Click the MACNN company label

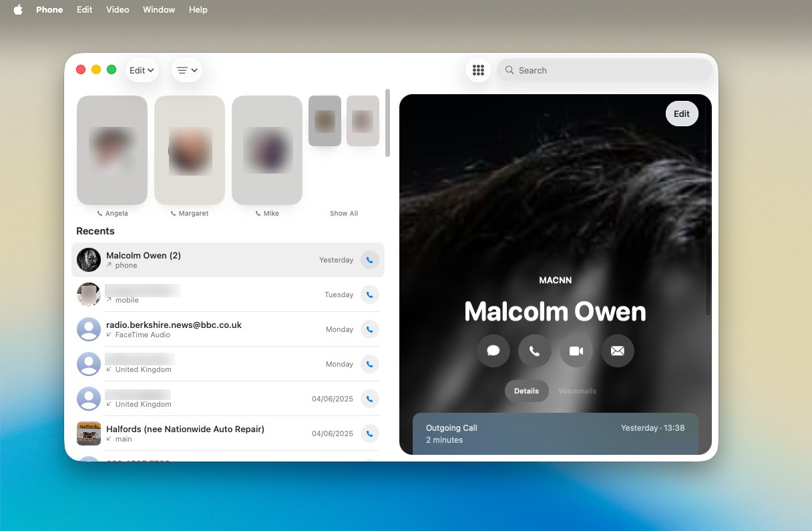tap(555, 281)
